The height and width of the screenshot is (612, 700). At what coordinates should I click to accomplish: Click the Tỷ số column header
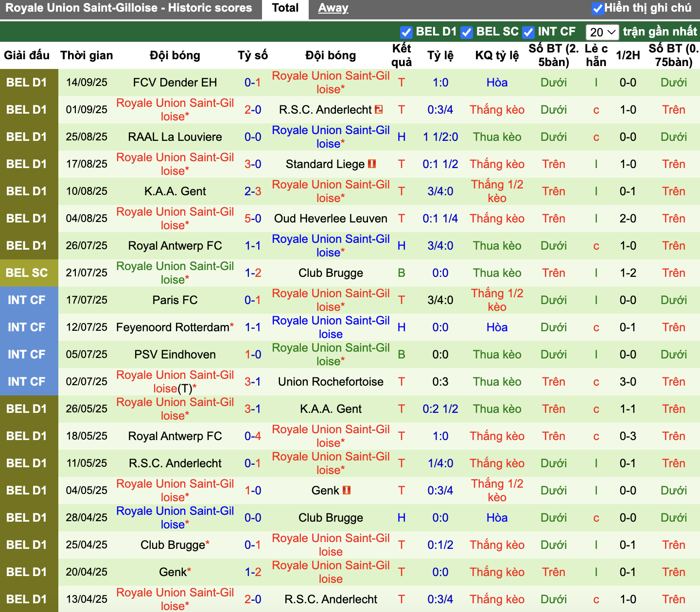tap(253, 55)
